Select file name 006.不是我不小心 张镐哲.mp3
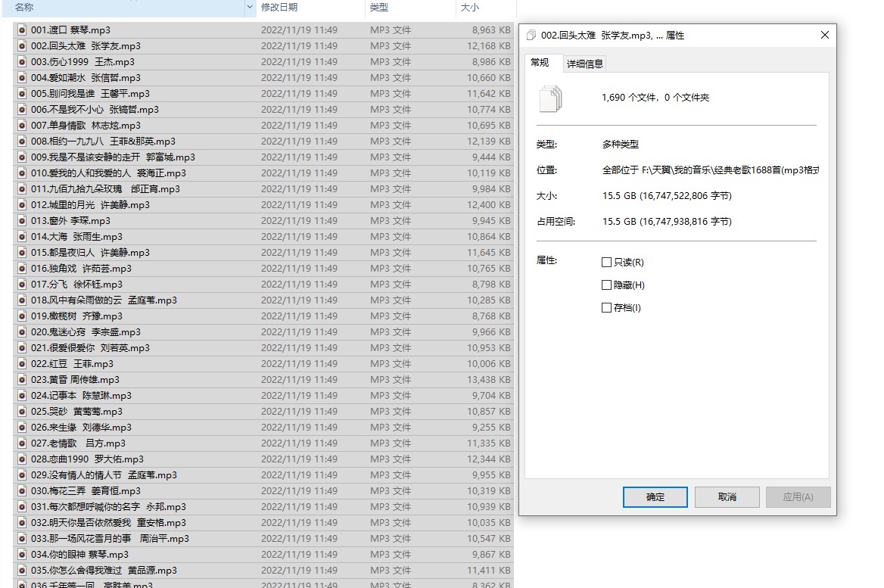The width and height of the screenshot is (884, 588). (x=95, y=110)
